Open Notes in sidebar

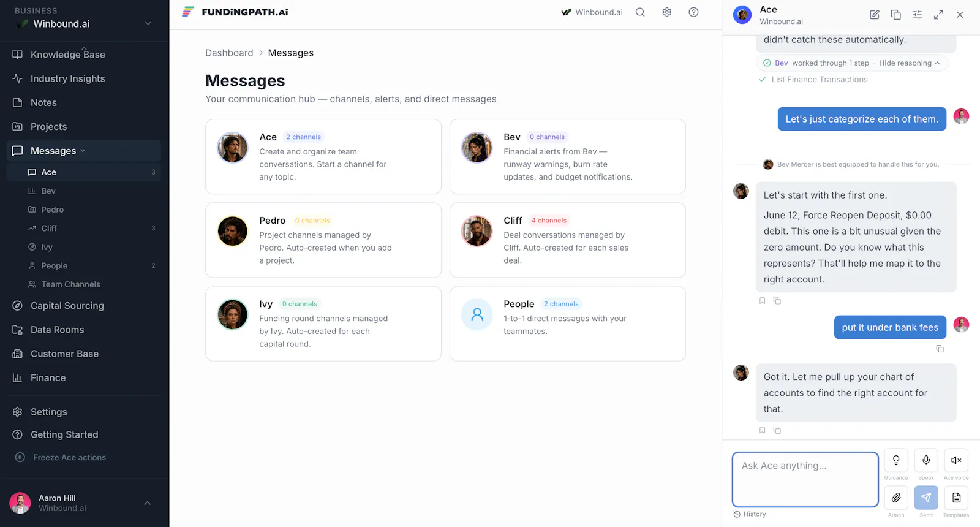(85, 102)
